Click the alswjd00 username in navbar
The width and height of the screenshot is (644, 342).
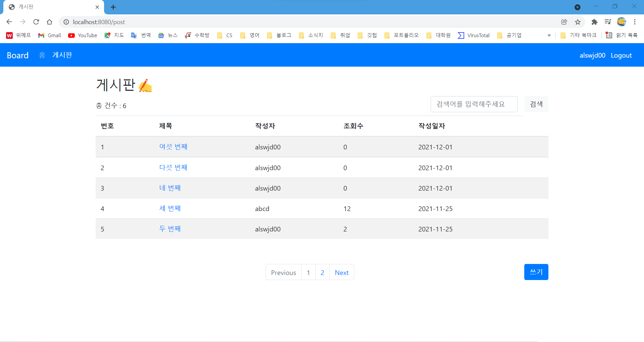(x=592, y=55)
